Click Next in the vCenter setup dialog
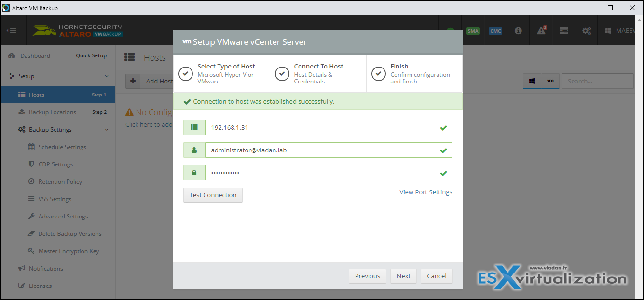This screenshot has height=300, width=644. click(x=404, y=276)
